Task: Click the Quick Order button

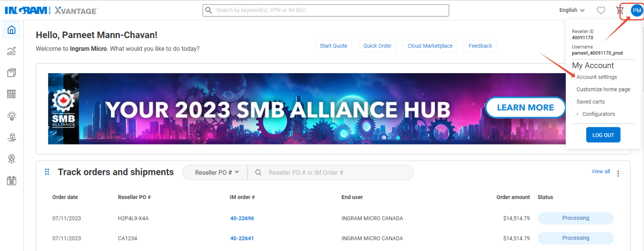Action: [x=377, y=46]
